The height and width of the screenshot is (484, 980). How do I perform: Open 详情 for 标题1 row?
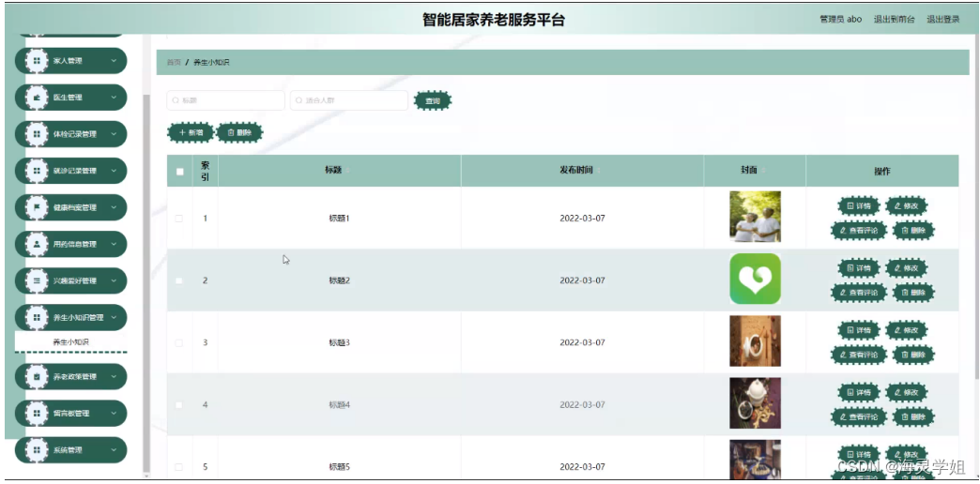point(858,206)
